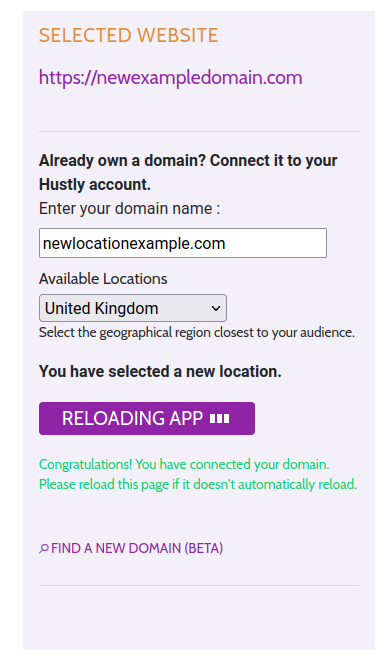Click the geographical region helper text
The image size is (391, 659).
click(197, 332)
